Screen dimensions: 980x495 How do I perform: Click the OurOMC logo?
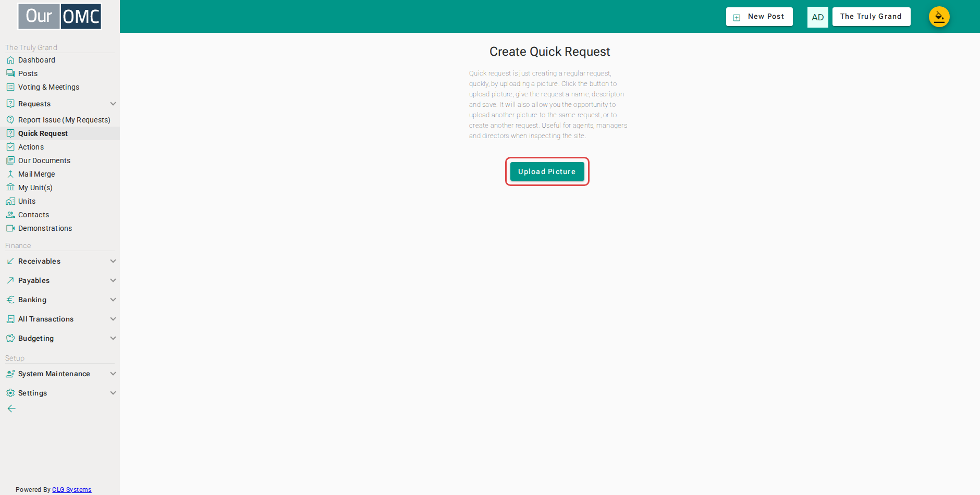60,16
